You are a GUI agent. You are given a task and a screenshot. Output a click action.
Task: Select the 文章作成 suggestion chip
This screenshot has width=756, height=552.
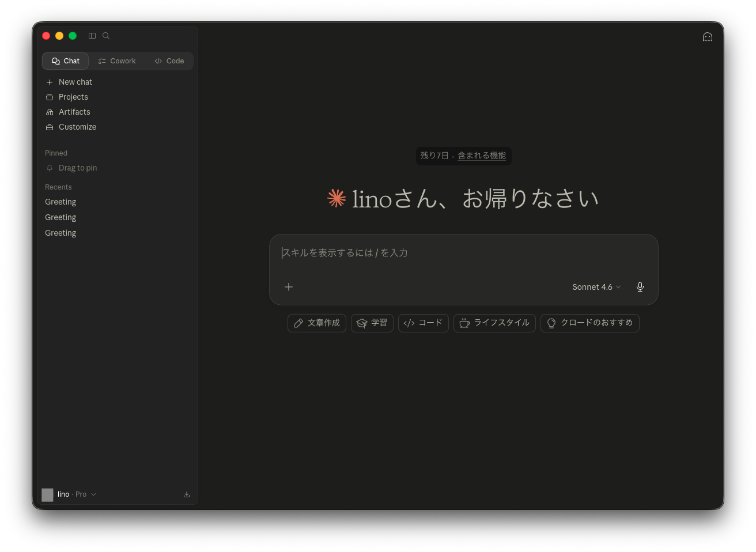tap(317, 323)
